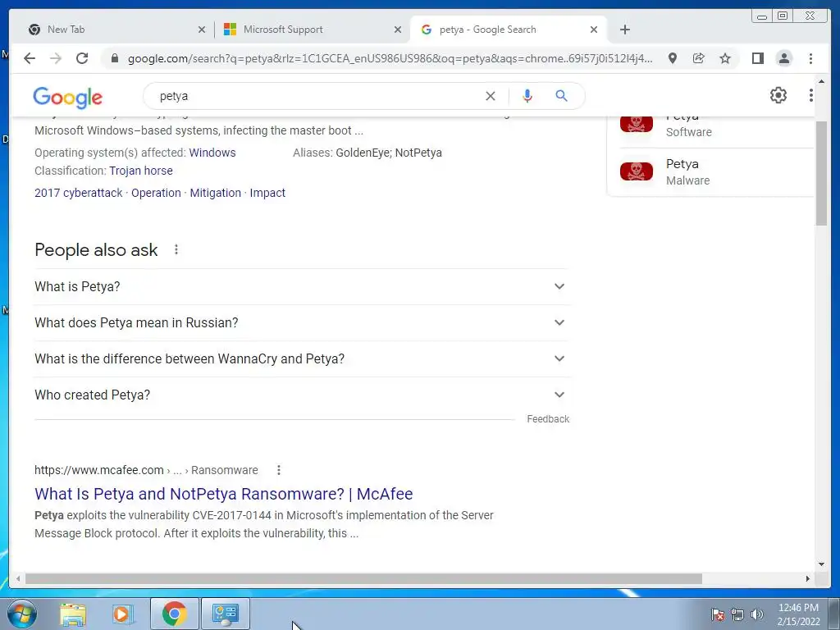Open options dots beside mcafee.com result
The image size is (840, 630).
coord(279,470)
